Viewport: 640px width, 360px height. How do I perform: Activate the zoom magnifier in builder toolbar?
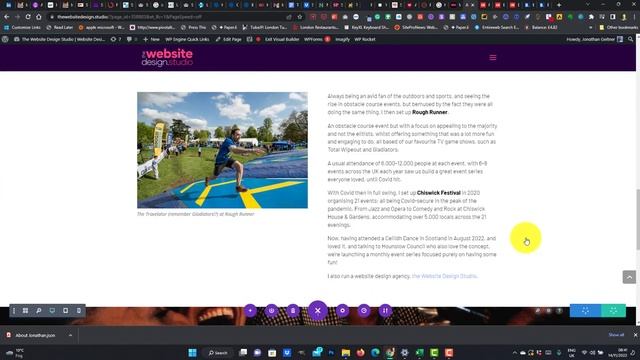pyautogui.click(x=39, y=311)
